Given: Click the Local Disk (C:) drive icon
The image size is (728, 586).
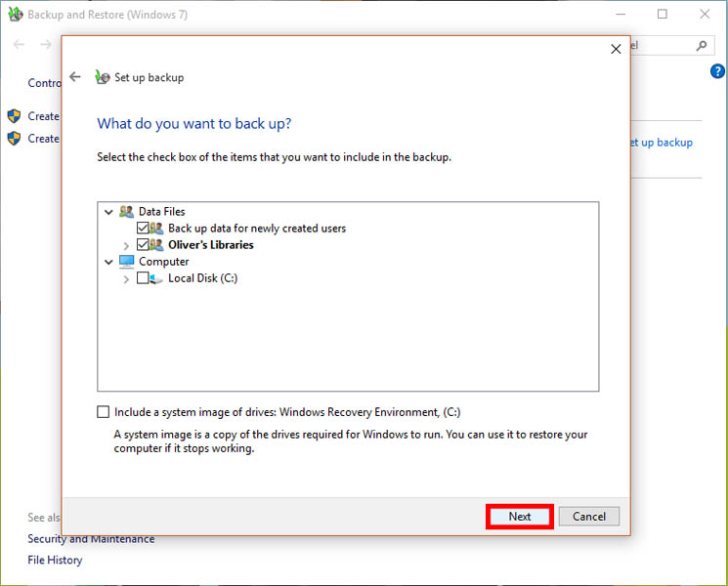Looking at the screenshot, I should [x=156, y=278].
